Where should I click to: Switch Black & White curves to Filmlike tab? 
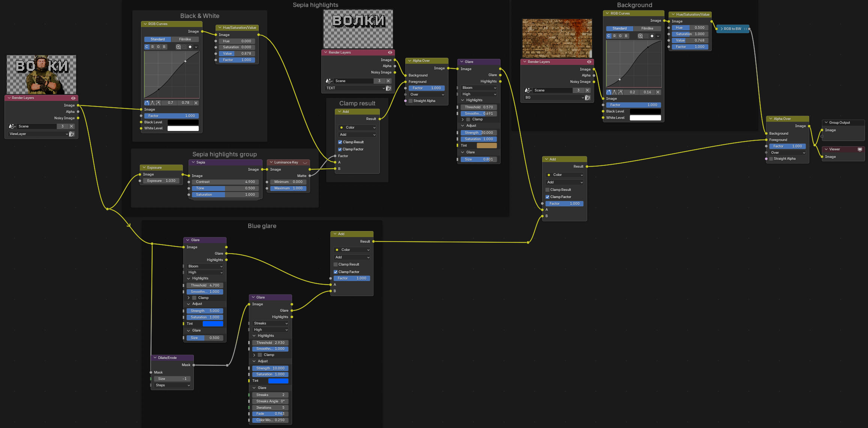point(185,39)
